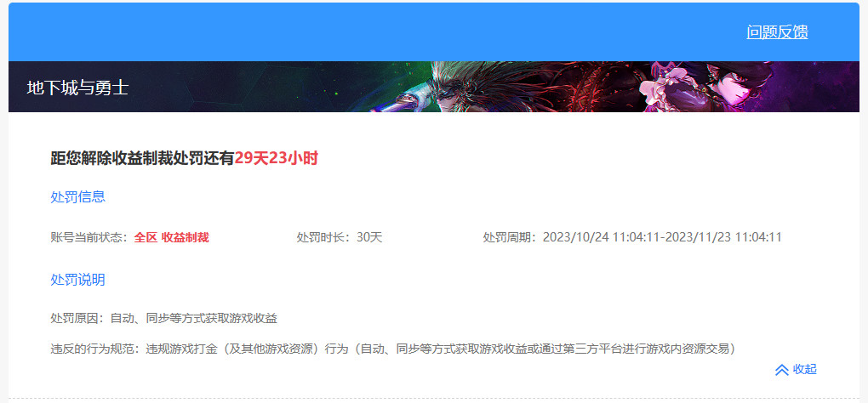This screenshot has width=868, height=403.
Task: Click the red 29天23小时 countdown text
Action: pos(276,158)
